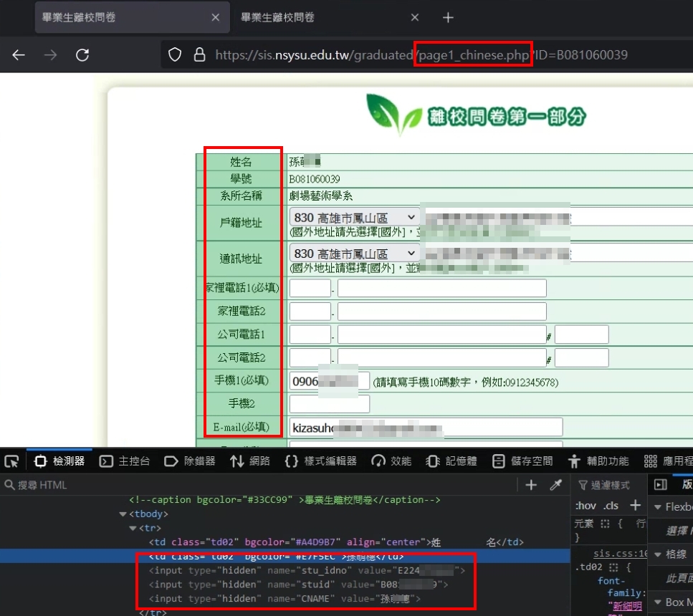Click the E-mail input field
This screenshot has width=693, height=616.
tap(426, 428)
